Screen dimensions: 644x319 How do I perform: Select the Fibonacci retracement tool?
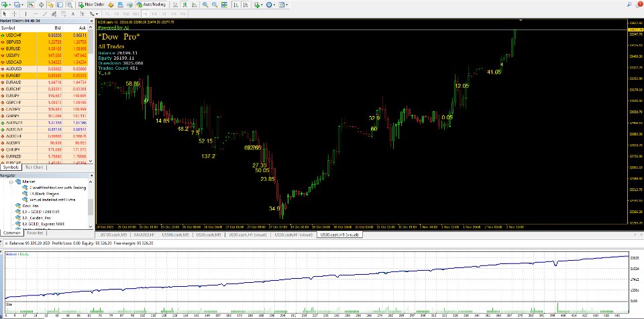(64, 14)
